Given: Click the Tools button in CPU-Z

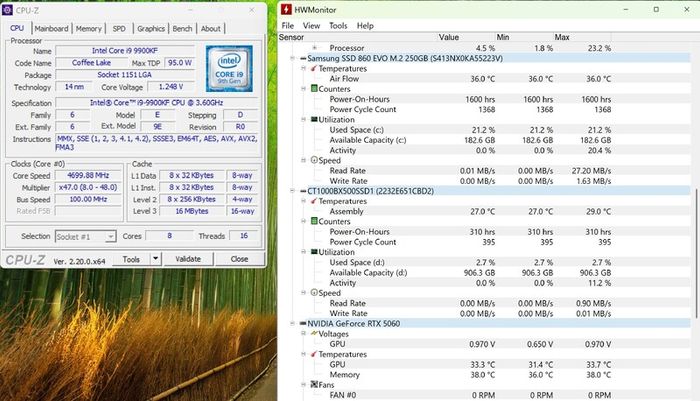Looking at the screenshot, I should (131, 259).
